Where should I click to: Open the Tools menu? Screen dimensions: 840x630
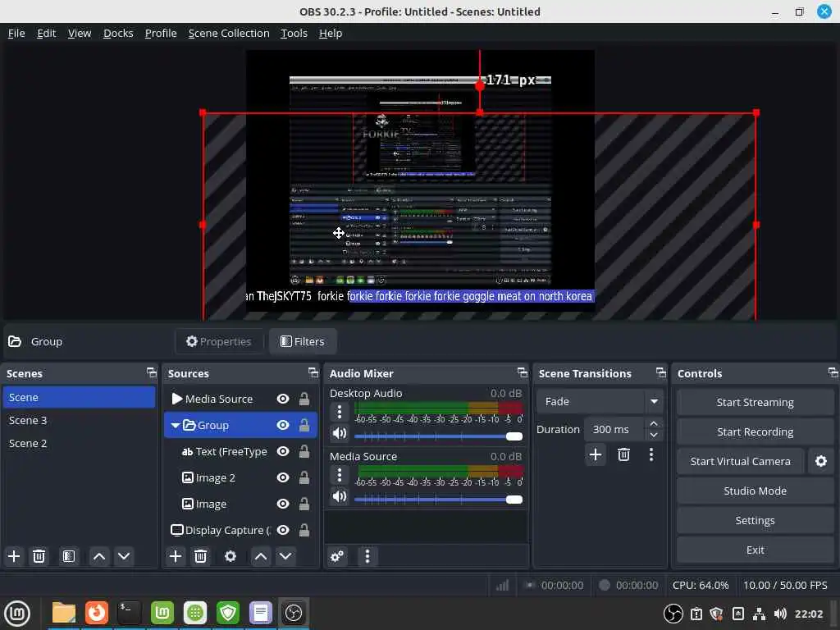(294, 33)
